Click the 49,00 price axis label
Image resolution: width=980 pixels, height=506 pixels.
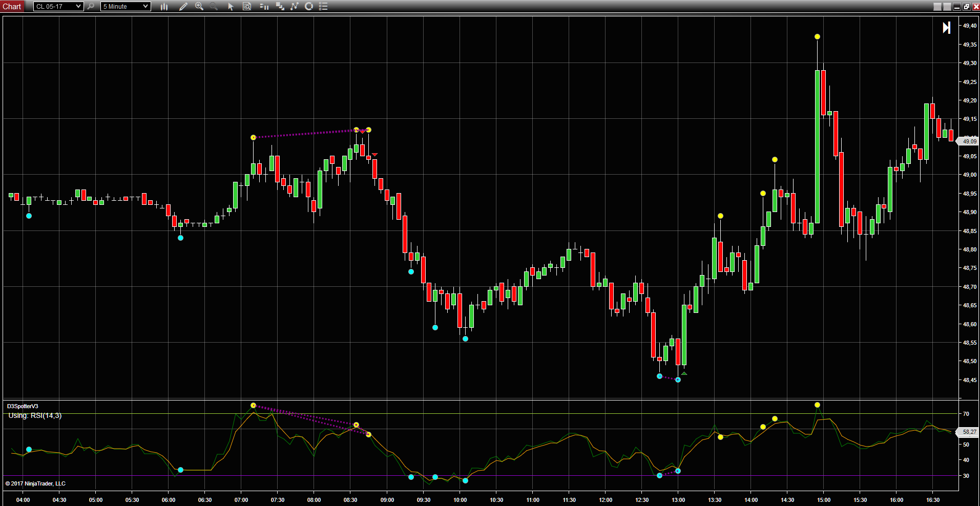click(969, 175)
